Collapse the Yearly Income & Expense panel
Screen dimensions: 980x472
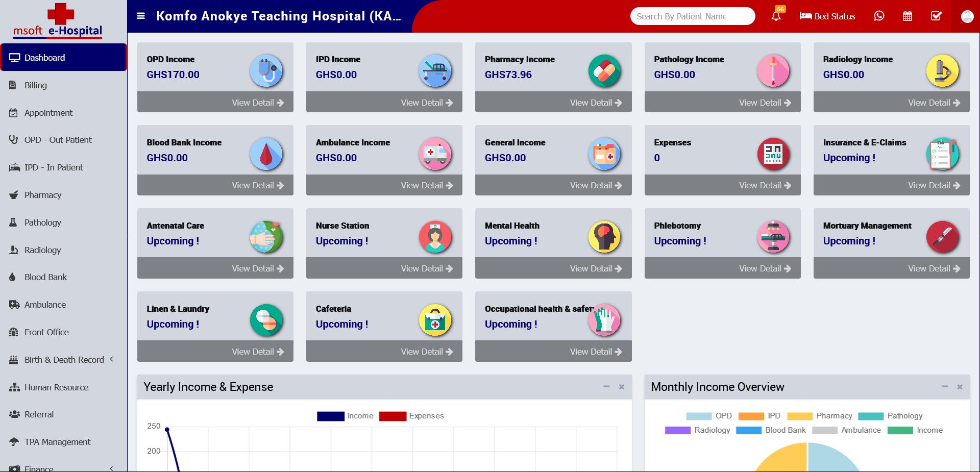606,387
